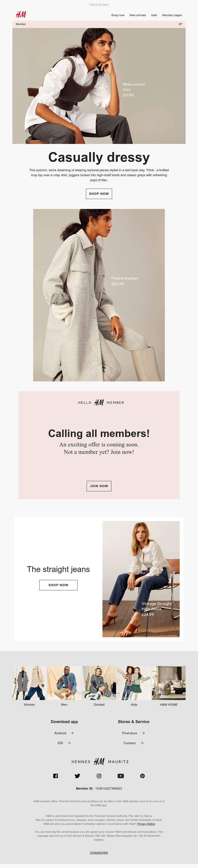Open the Shop now menu item

tap(118, 15)
